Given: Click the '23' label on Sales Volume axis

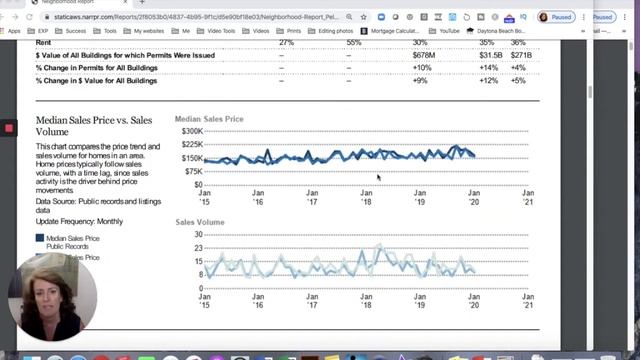Looking at the screenshot, I should pyautogui.click(x=198, y=248).
